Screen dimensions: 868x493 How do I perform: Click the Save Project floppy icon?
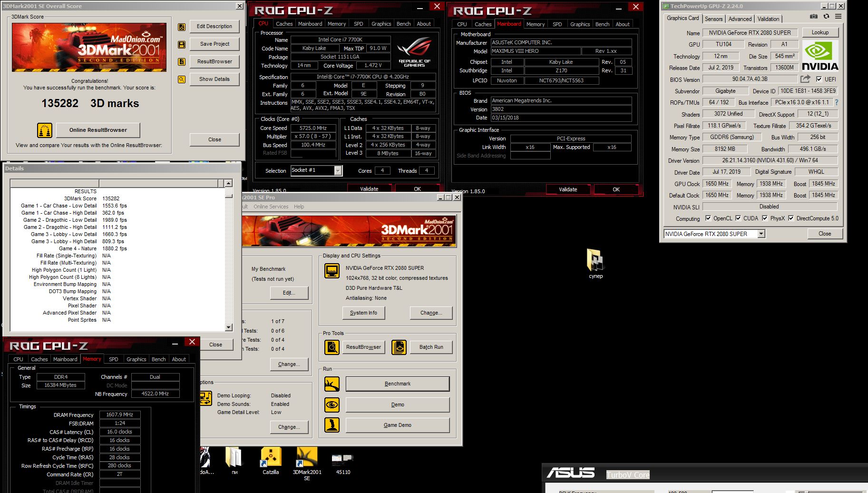tap(182, 45)
